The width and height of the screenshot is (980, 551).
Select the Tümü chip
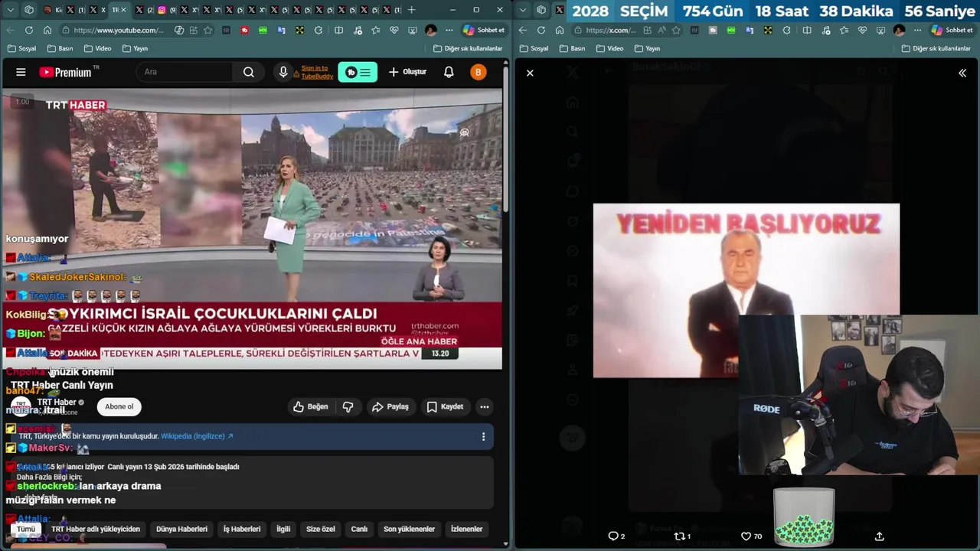[x=26, y=529]
